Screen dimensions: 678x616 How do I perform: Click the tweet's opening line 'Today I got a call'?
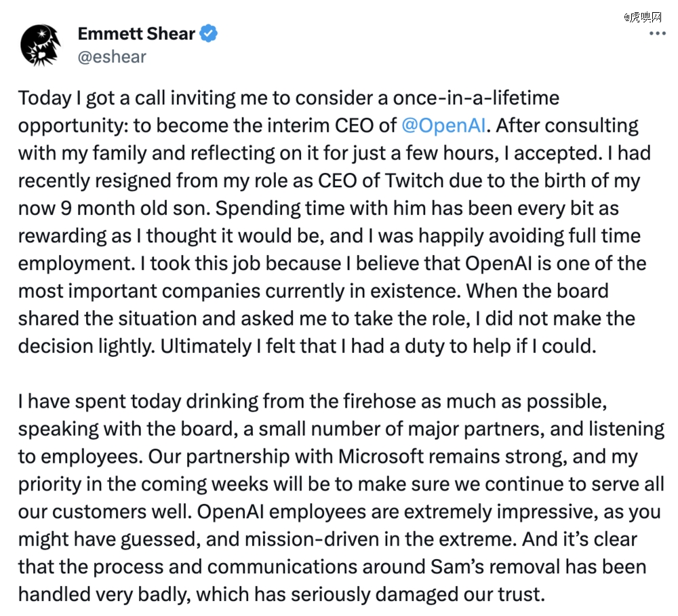coord(91,98)
